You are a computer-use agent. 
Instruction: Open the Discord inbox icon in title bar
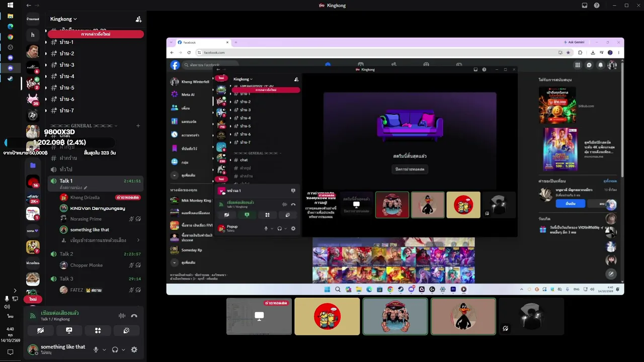point(585,6)
